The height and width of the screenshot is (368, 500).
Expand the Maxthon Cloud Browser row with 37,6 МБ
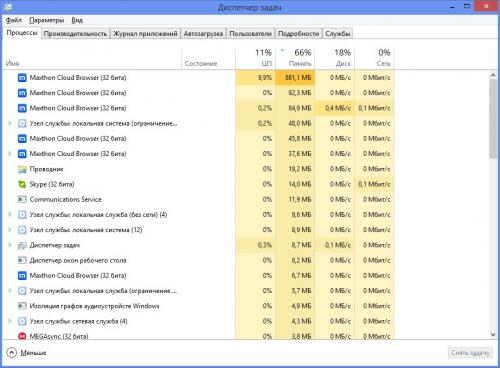click(x=10, y=154)
